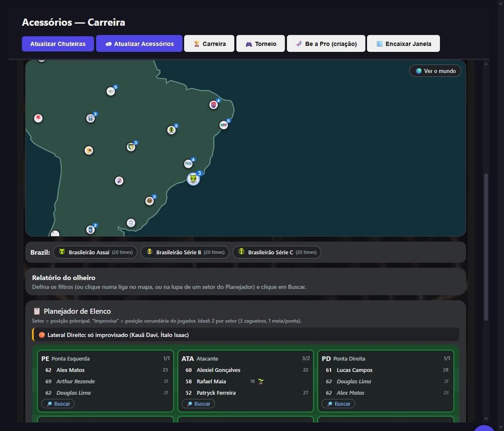Image resolution: width=504 pixels, height=431 pixels.
Task: Select the Lucas Campos row
Action: [385, 370]
